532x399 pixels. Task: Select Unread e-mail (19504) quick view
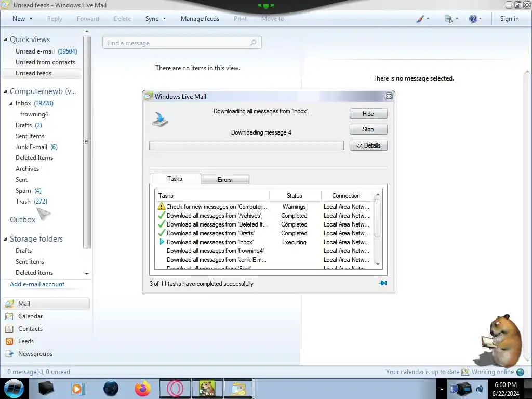pyautogui.click(x=46, y=51)
